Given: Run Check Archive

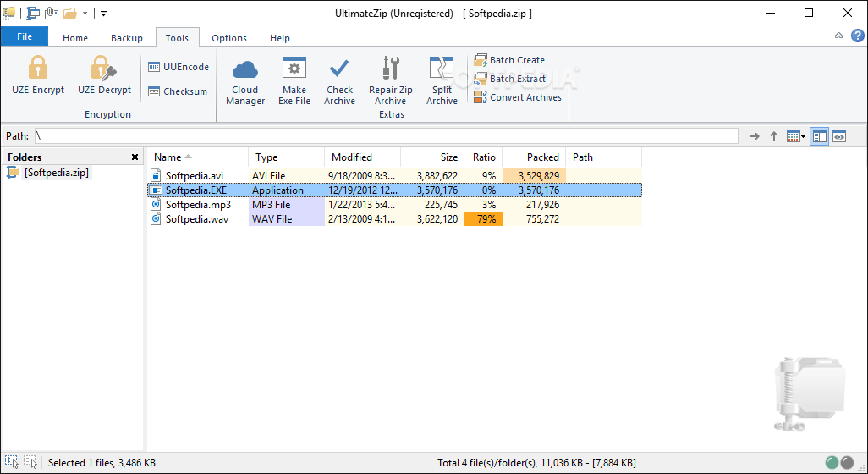Looking at the screenshot, I should click(339, 81).
